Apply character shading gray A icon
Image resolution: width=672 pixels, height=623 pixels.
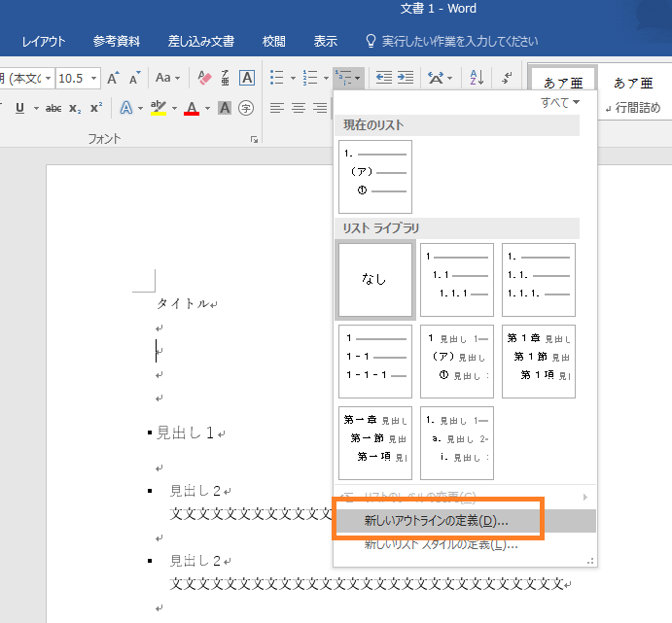(x=225, y=108)
